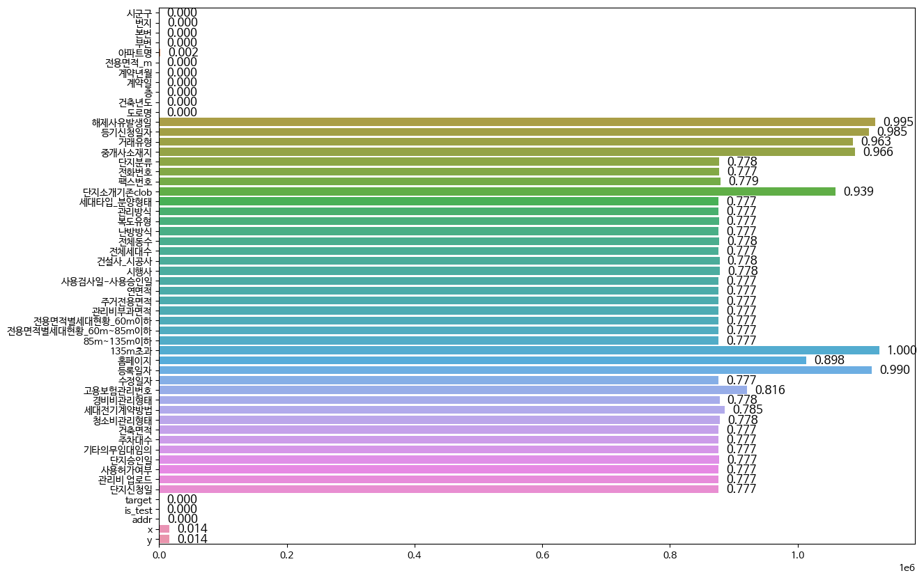Click the blue 홈페이지 bar
Viewport: 924px width, 580px height.
point(482,360)
